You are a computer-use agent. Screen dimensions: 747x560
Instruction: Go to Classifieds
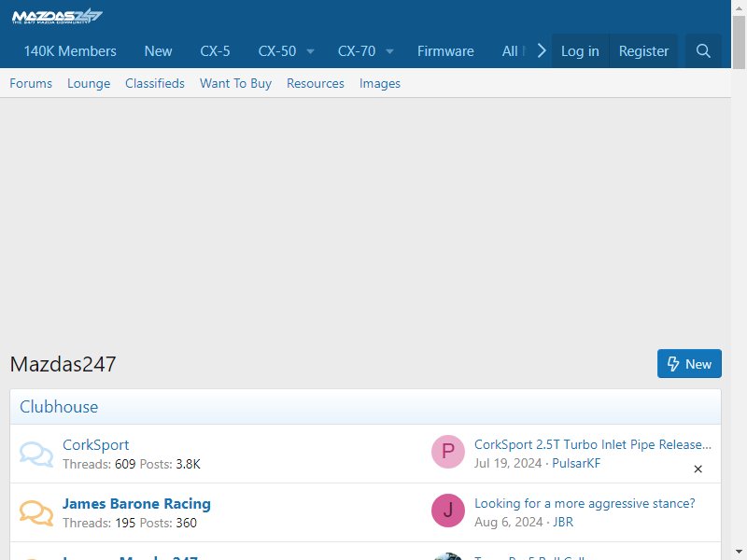tap(155, 83)
